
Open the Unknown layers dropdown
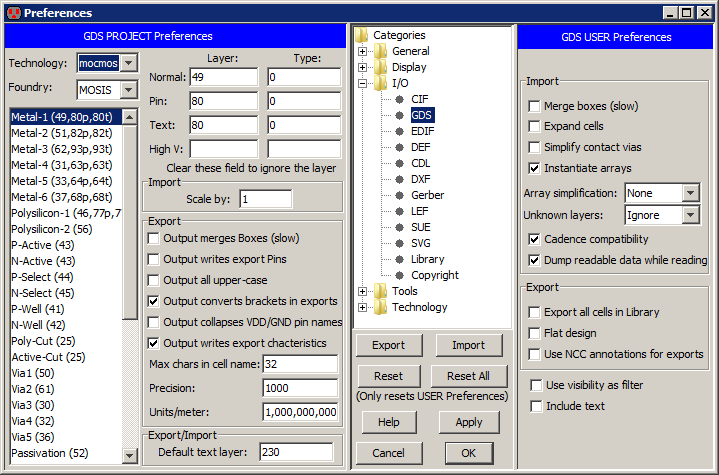click(x=690, y=215)
